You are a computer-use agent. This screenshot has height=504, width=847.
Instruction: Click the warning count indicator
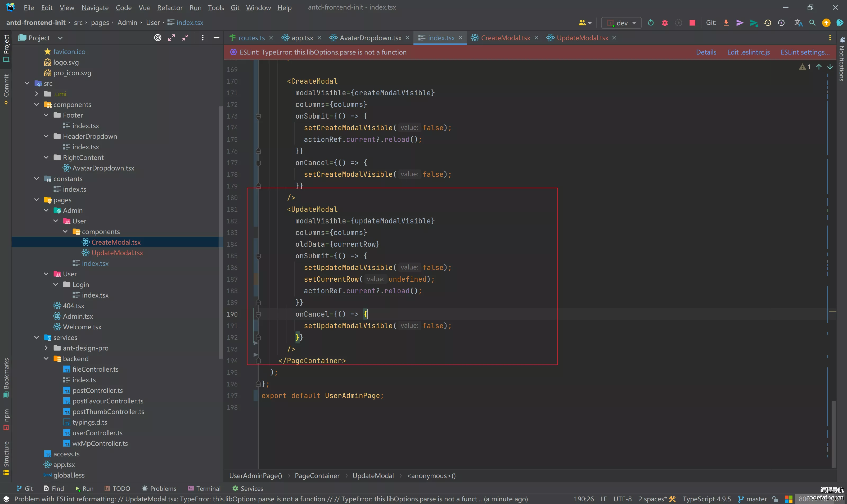click(805, 67)
